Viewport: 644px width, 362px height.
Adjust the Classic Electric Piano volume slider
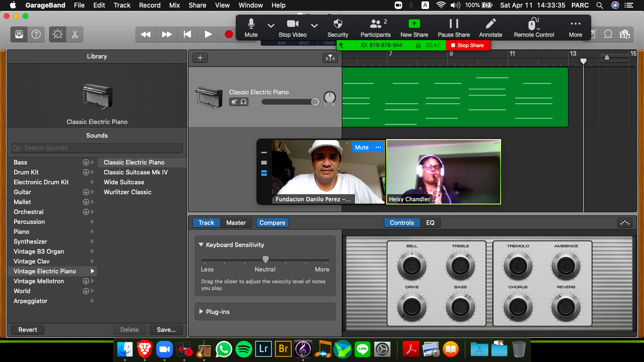291,102
